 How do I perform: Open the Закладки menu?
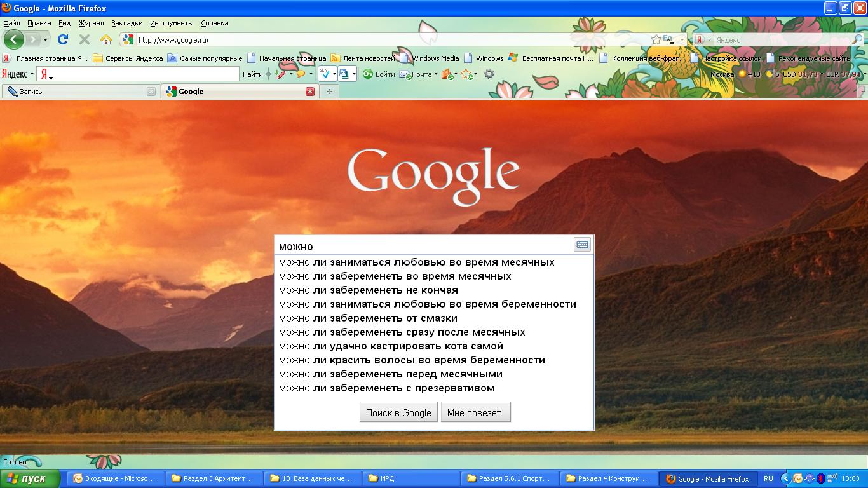pyautogui.click(x=127, y=23)
